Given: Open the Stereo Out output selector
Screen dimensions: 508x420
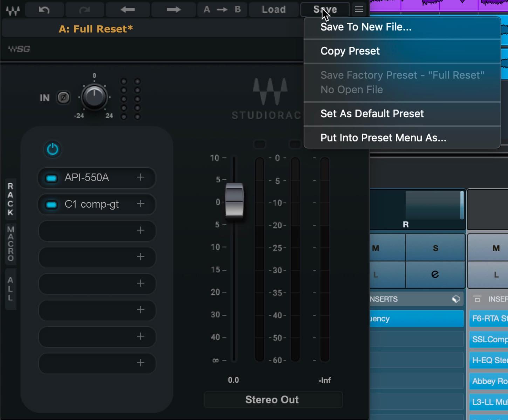Looking at the screenshot, I should 273,400.
